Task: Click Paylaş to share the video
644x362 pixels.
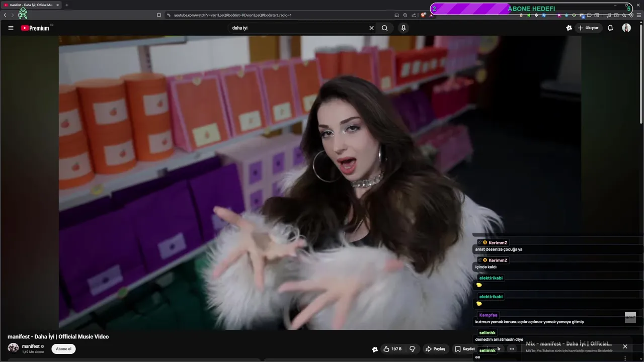Action: coord(435,349)
